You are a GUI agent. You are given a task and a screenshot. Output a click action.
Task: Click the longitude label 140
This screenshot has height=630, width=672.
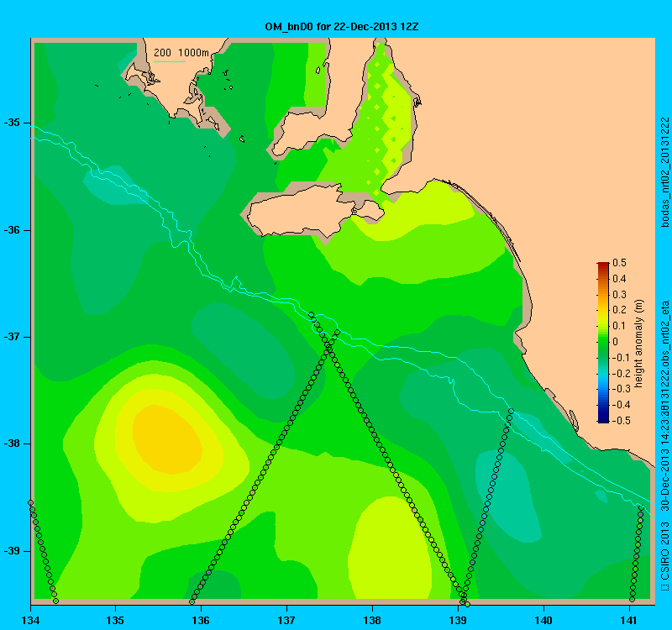point(543,621)
